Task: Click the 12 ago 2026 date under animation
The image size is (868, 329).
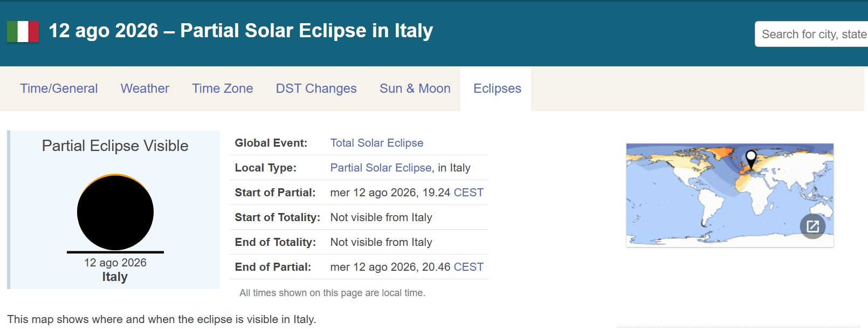Action: pos(115,263)
